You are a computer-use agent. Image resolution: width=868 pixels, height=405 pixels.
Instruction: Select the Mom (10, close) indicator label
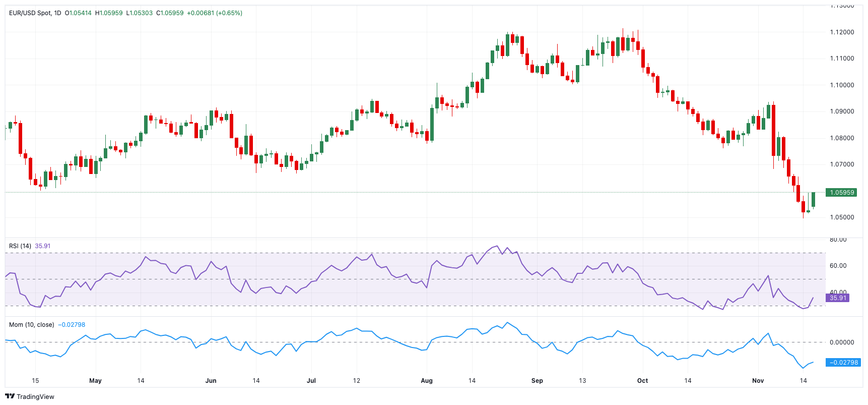pos(31,325)
